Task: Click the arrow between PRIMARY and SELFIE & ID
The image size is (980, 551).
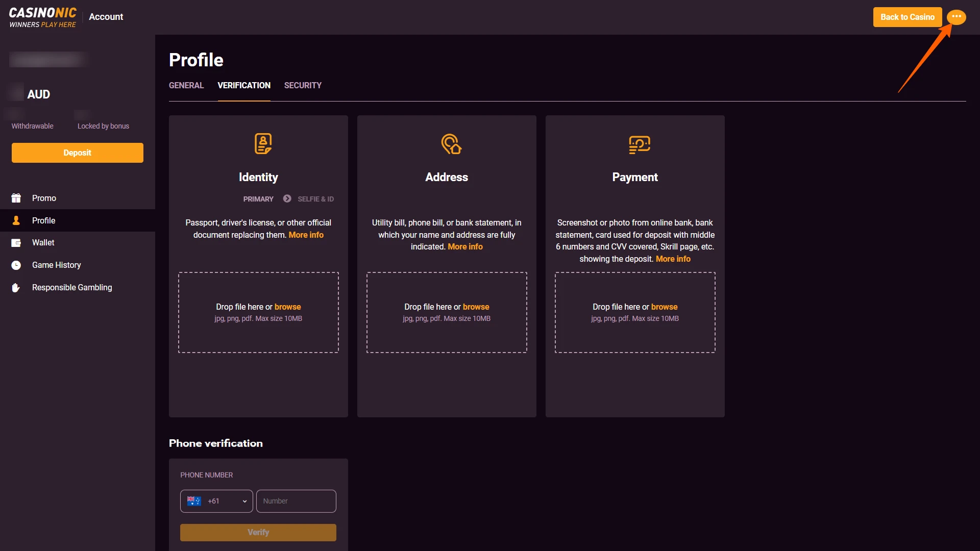Action: point(287,198)
